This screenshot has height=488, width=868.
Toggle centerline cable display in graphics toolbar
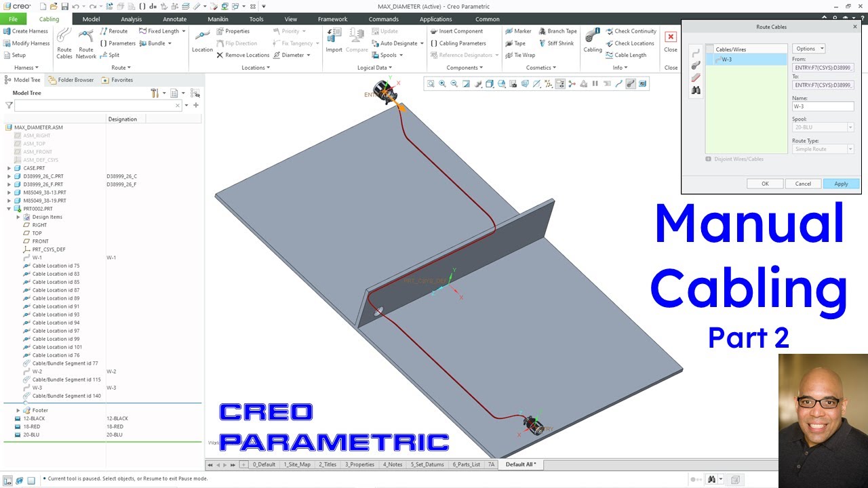pos(618,84)
